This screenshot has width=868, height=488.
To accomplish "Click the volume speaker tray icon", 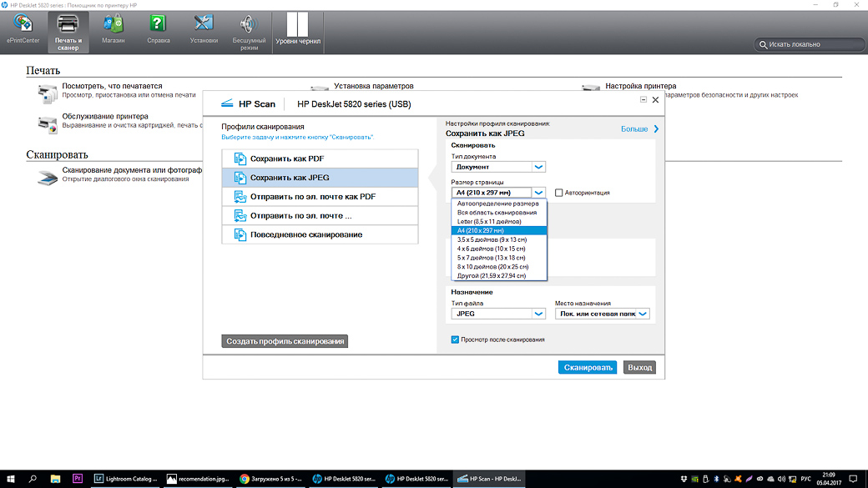I will 781,479.
